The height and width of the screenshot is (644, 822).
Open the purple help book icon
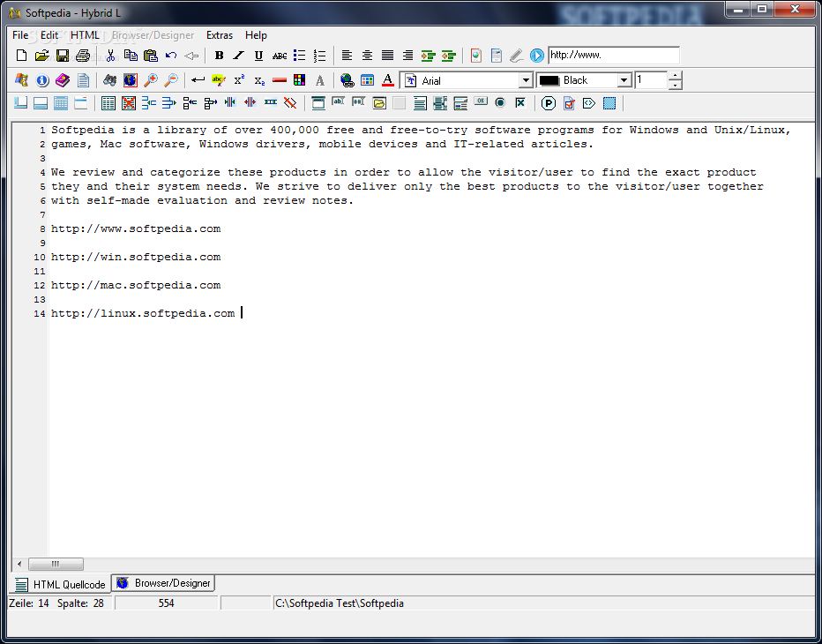coord(63,80)
